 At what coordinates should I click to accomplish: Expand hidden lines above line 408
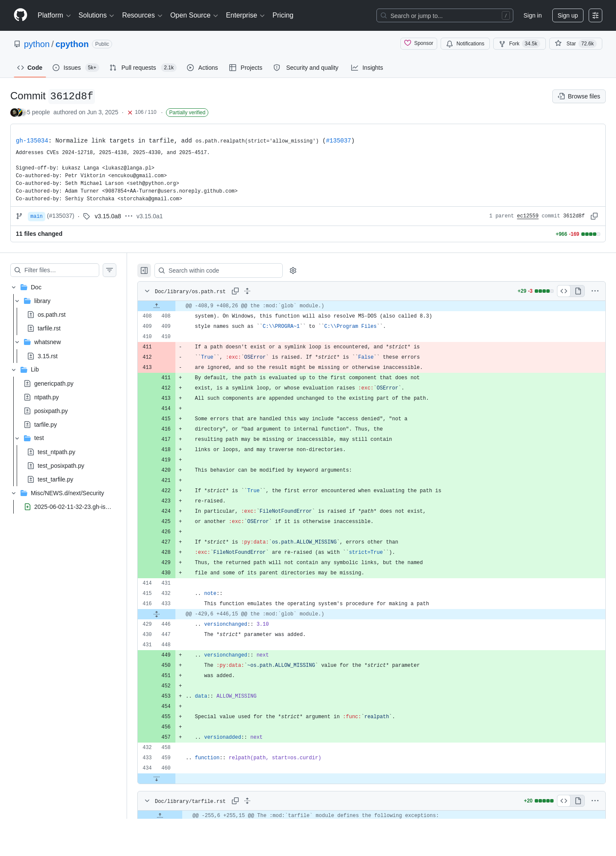(x=157, y=306)
